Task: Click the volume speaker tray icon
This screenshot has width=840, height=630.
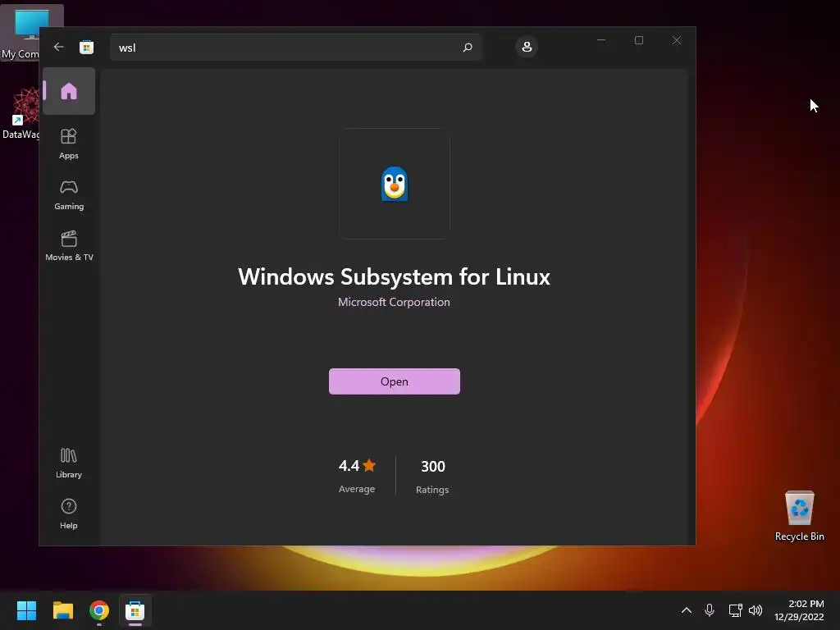Action: [756, 610]
